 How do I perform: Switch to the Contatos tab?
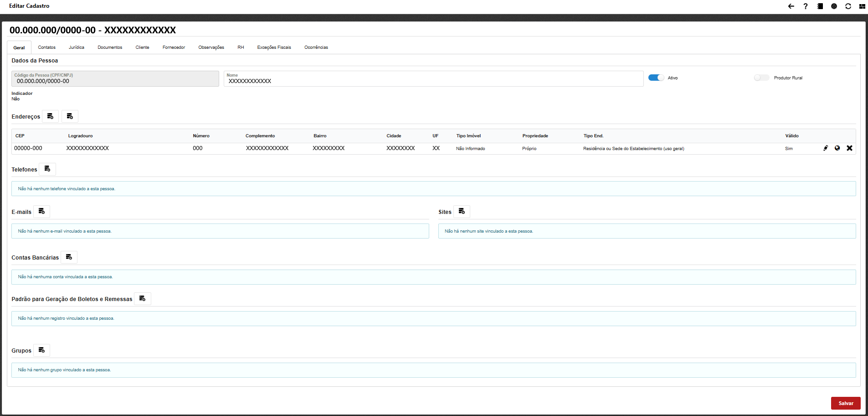[46, 47]
